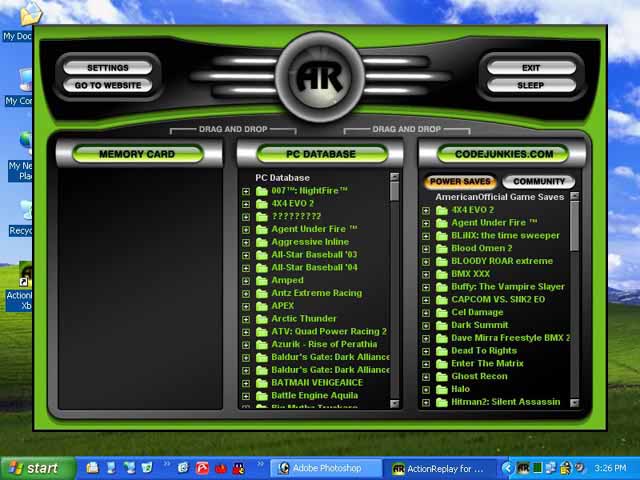Open the Settings button
The image size is (640, 480).
[108, 68]
